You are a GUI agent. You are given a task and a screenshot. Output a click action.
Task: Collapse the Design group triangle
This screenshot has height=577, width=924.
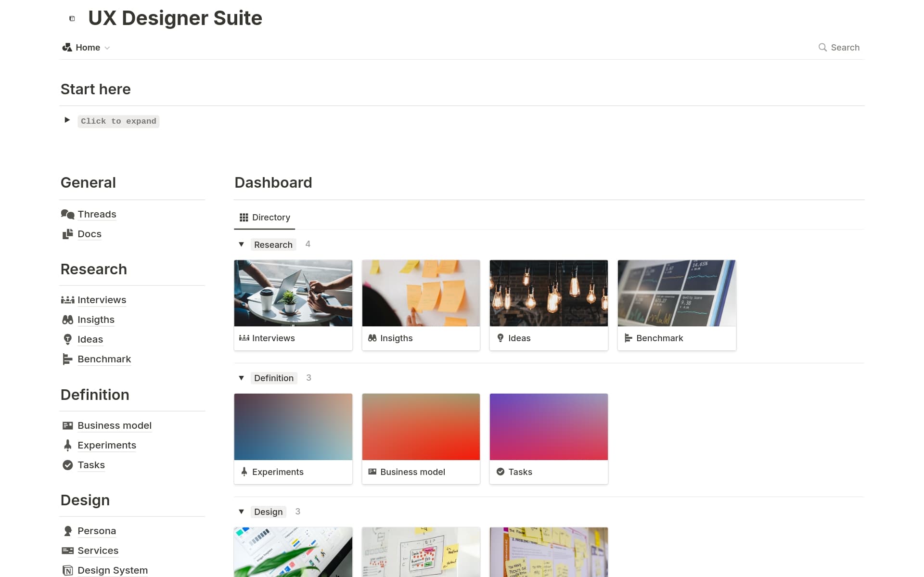pyautogui.click(x=242, y=512)
